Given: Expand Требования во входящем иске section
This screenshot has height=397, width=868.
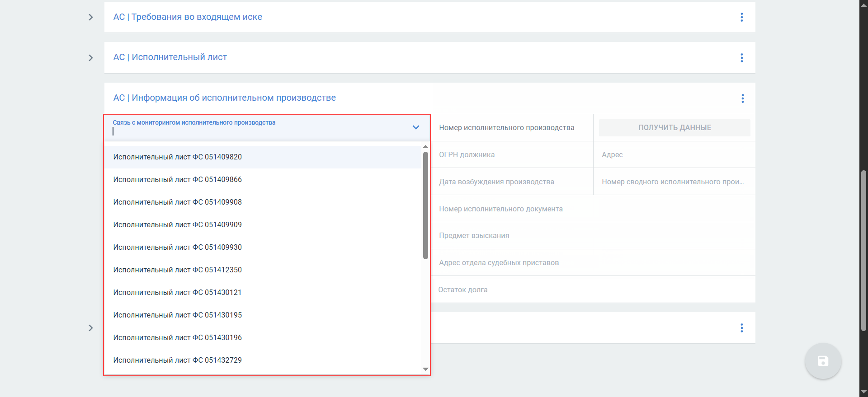Looking at the screenshot, I should pos(91,17).
